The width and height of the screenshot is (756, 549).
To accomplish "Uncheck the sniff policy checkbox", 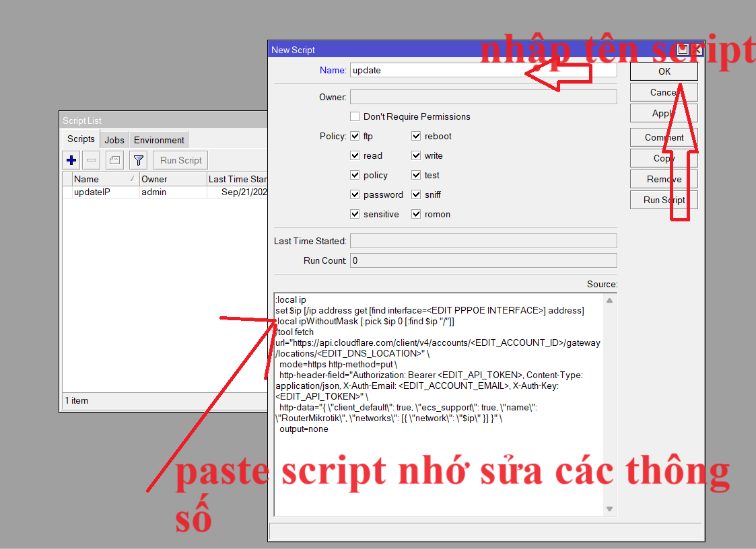I will tap(416, 194).
